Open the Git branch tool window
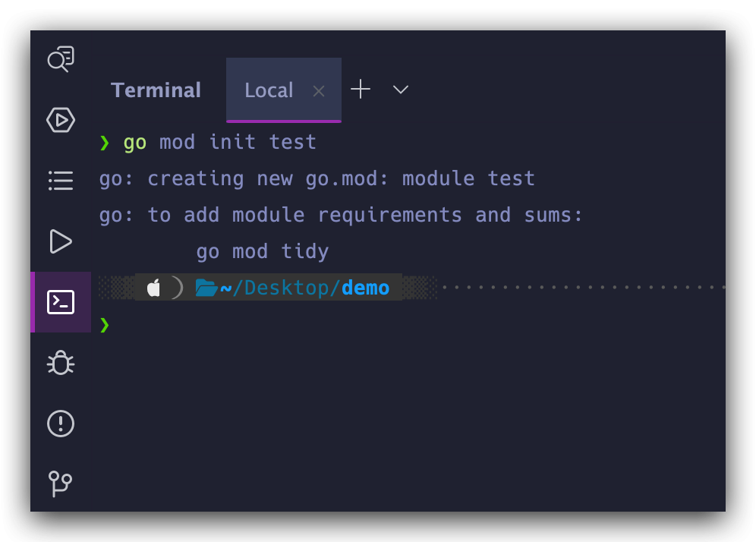 [61, 483]
